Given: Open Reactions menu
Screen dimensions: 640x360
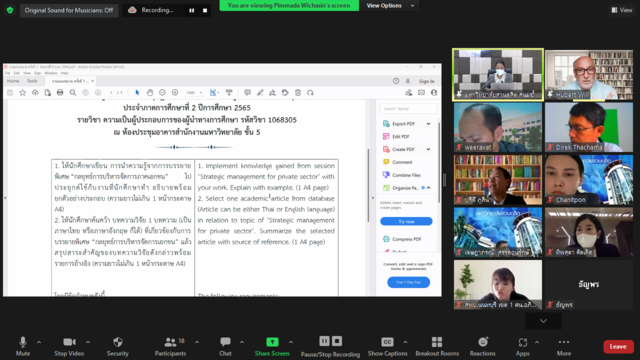Looking at the screenshot, I should point(482,347).
